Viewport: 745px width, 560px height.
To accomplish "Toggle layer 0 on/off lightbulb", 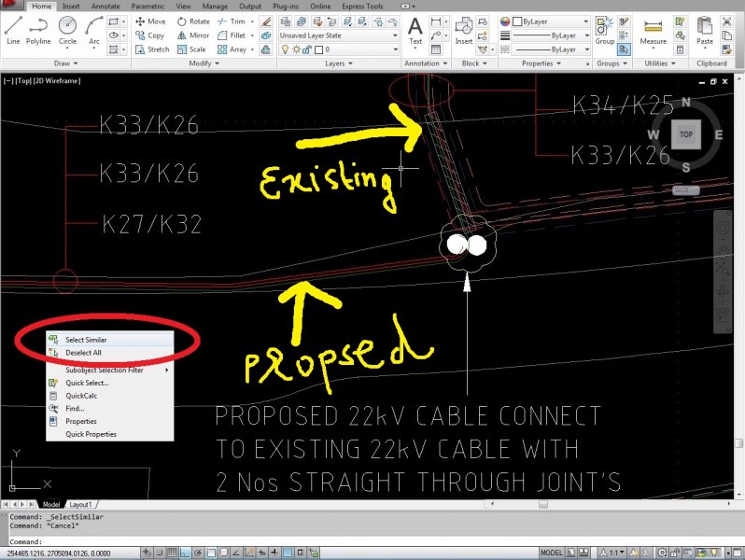I will [x=285, y=49].
